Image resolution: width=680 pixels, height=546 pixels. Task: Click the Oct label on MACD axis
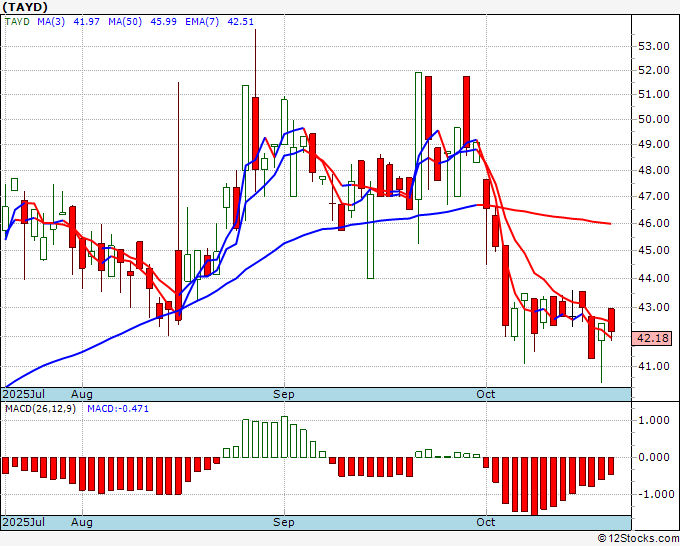click(x=485, y=522)
